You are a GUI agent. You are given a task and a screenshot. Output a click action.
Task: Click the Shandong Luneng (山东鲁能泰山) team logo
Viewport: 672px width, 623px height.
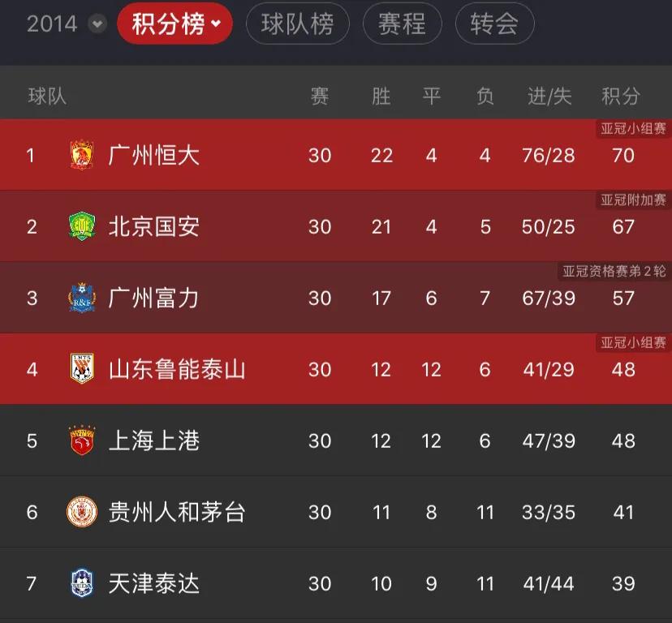point(82,369)
